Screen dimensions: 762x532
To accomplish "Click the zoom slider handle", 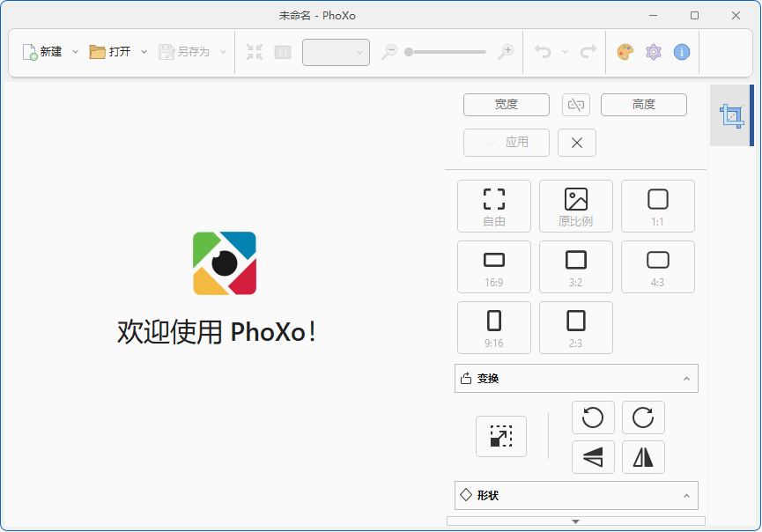I will pos(409,52).
